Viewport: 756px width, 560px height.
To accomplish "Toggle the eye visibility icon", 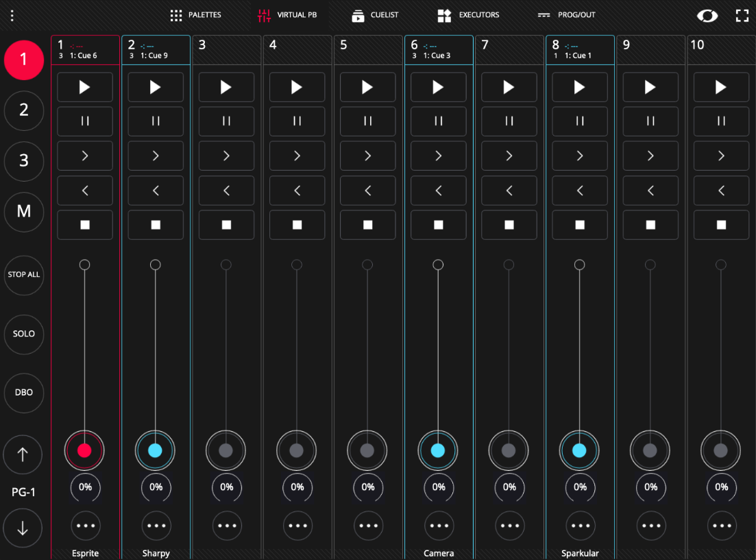I will [707, 16].
